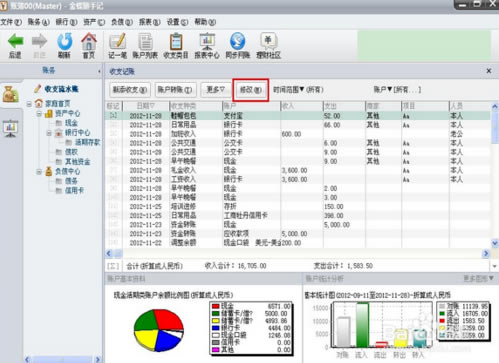Click the green Back arrow icon
The height and width of the screenshot is (363, 499).
[x=15, y=41]
